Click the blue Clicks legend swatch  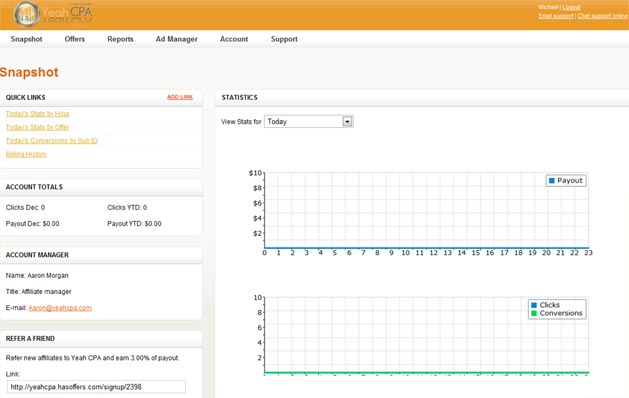[534, 305]
